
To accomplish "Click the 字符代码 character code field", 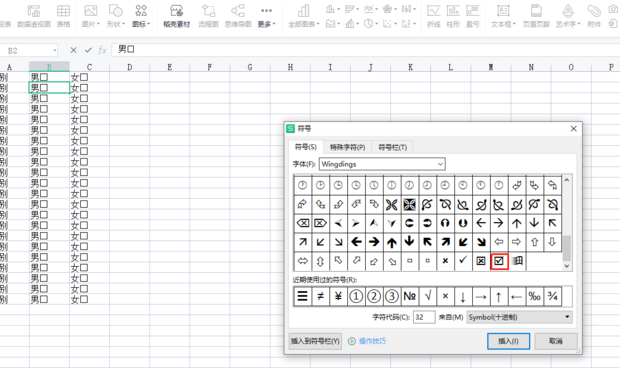I will tap(424, 317).
